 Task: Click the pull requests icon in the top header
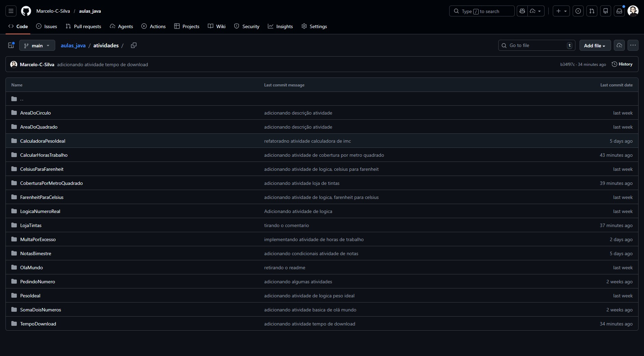[x=592, y=11]
